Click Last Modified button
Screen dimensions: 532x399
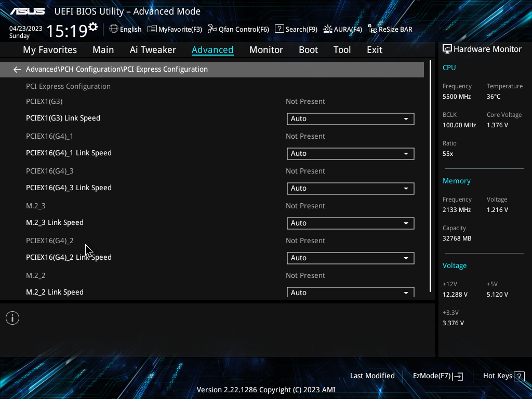372,376
